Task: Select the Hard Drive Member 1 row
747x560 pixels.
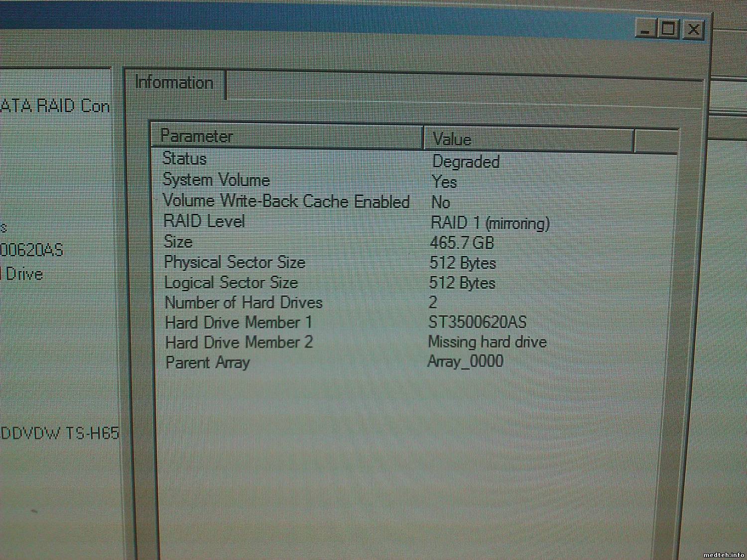Action: pos(239,323)
